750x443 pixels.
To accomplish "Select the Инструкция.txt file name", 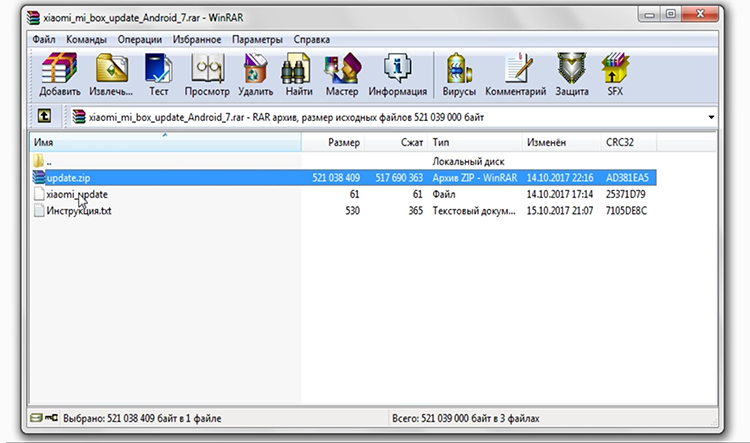I will pos(79,210).
